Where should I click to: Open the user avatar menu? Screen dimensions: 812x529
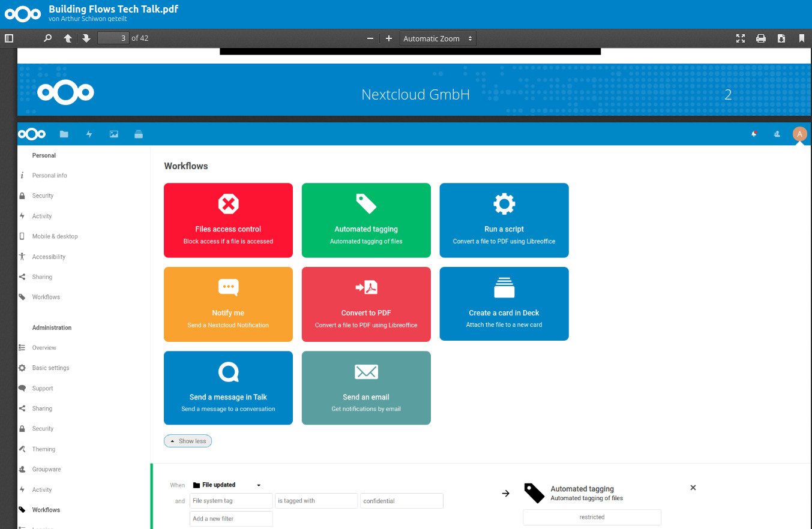pyautogui.click(x=799, y=134)
